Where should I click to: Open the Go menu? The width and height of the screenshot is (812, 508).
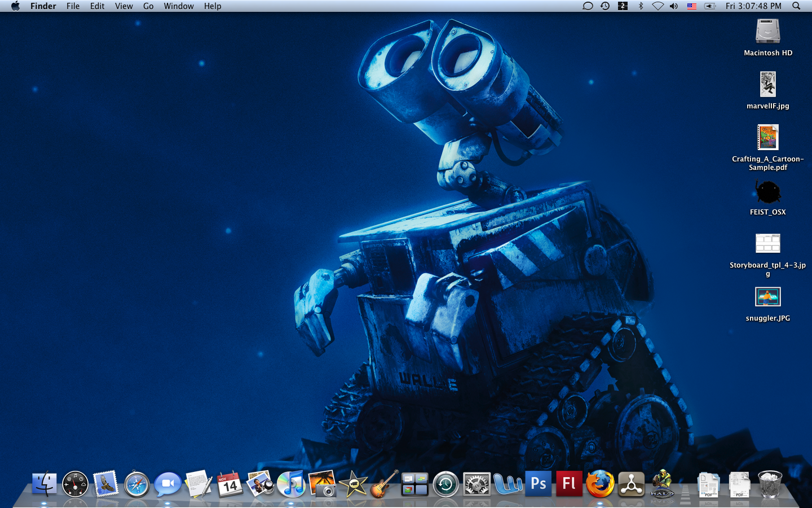148,6
